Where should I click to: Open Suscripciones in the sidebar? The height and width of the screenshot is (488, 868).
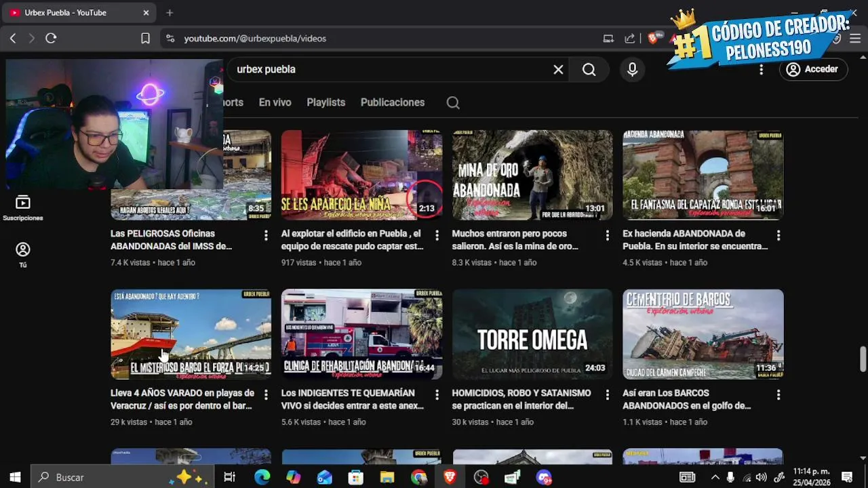(x=23, y=208)
